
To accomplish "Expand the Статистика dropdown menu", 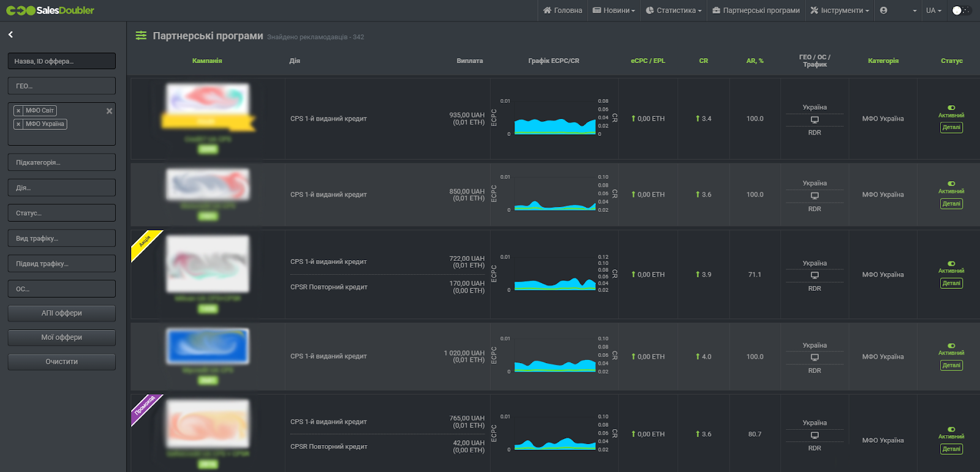I will [x=674, y=10].
